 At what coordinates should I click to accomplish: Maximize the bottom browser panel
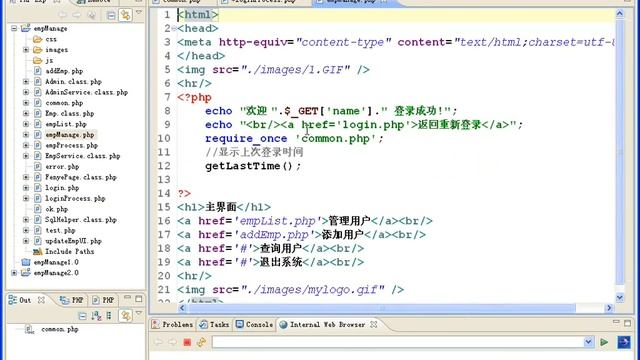click(x=627, y=323)
